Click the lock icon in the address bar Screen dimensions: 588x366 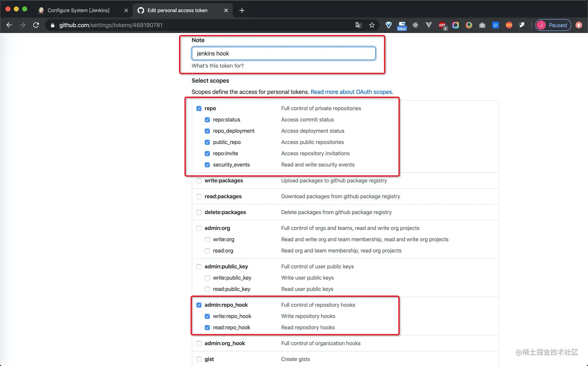[x=52, y=25]
